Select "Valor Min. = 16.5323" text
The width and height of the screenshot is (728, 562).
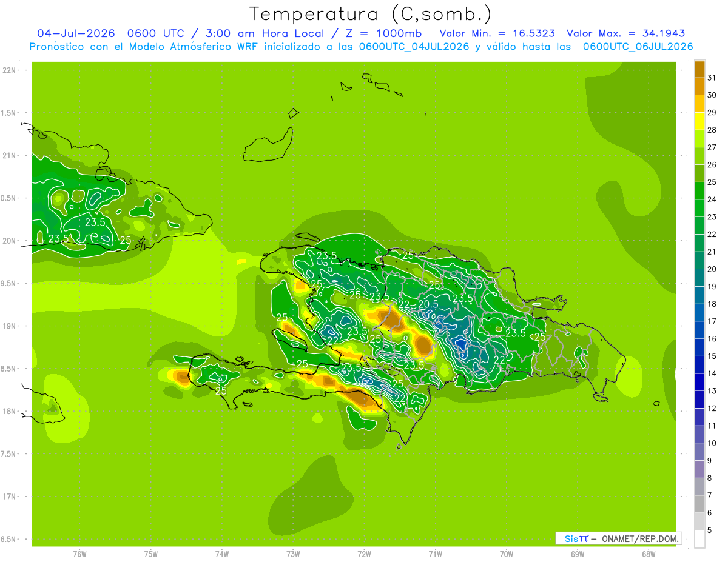pos(497,33)
